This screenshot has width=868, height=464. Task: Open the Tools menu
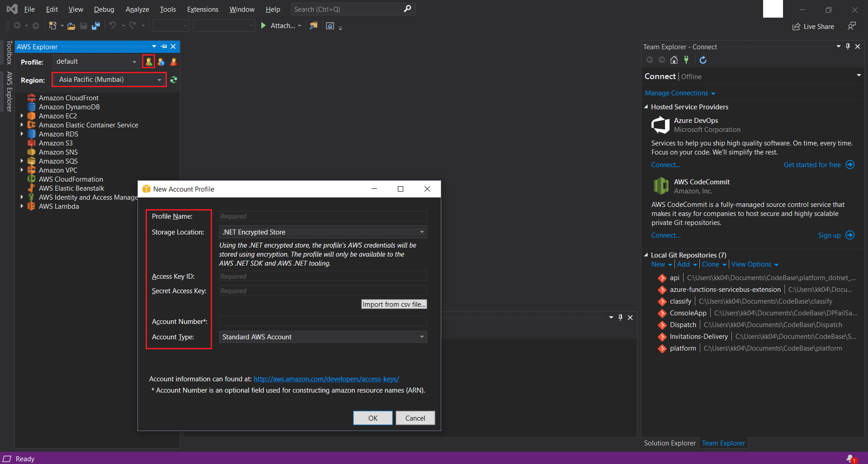[x=168, y=9]
